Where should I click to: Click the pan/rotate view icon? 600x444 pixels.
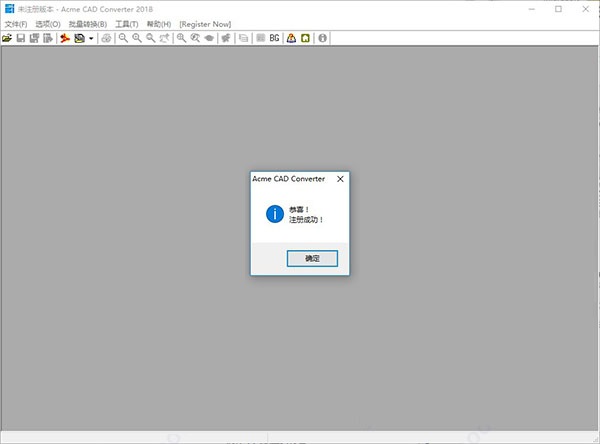tap(165, 38)
